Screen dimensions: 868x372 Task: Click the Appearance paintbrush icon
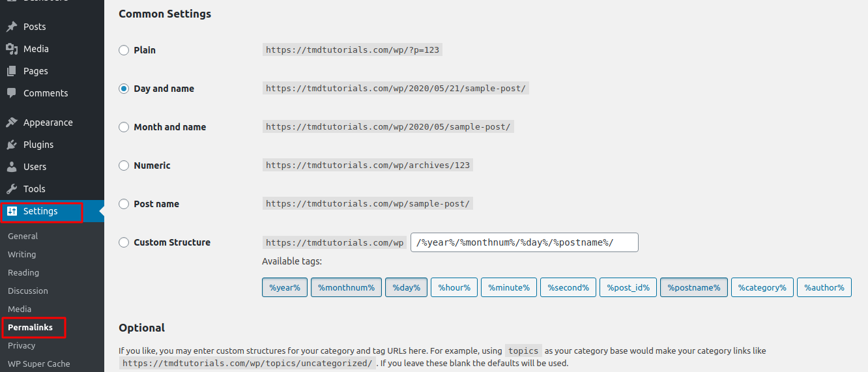(x=12, y=122)
